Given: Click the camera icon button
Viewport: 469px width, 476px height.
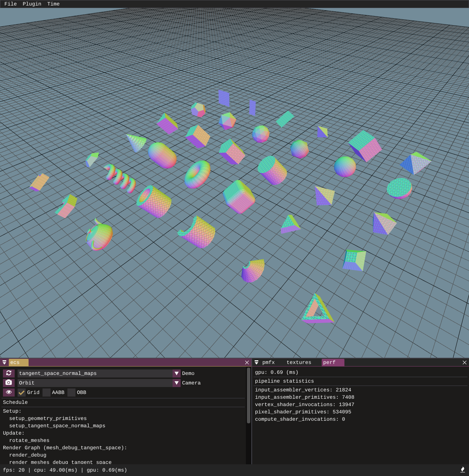Looking at the screenshot, I should click(x=9, y=383).
